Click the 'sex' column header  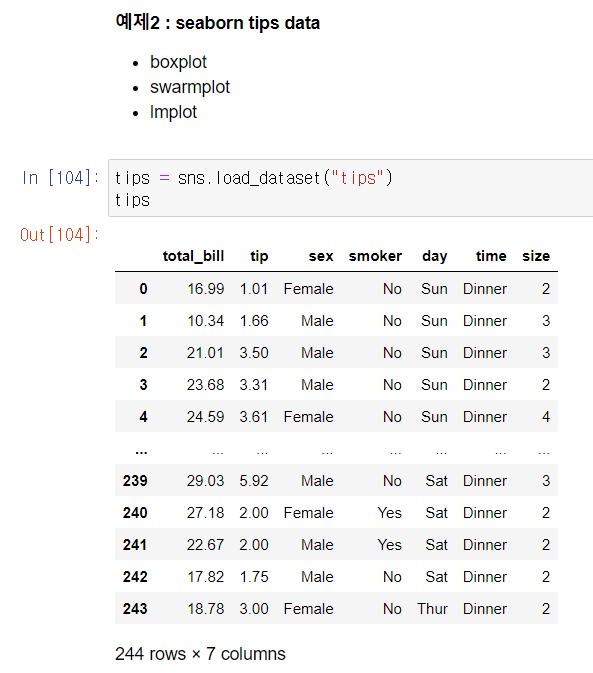point(321,256)
